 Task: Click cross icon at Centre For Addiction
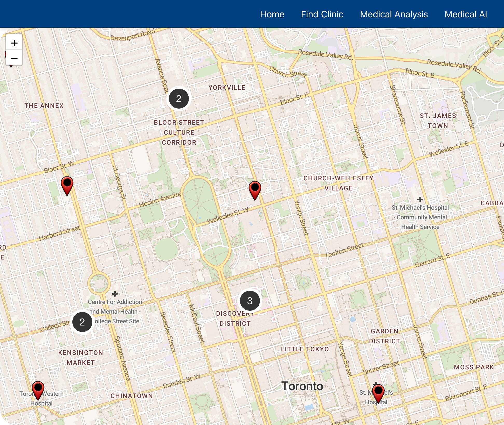tap(115, 294)
